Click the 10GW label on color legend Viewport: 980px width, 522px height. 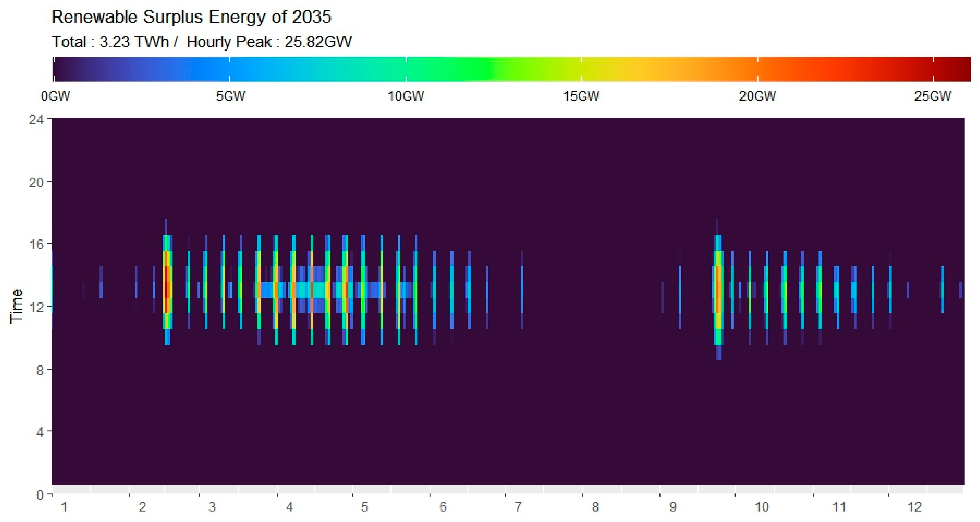[x=406, y=96]
